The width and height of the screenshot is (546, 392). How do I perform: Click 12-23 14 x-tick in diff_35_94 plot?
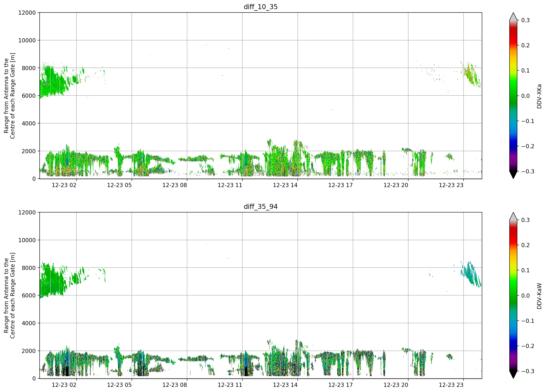tap(285, 385)
